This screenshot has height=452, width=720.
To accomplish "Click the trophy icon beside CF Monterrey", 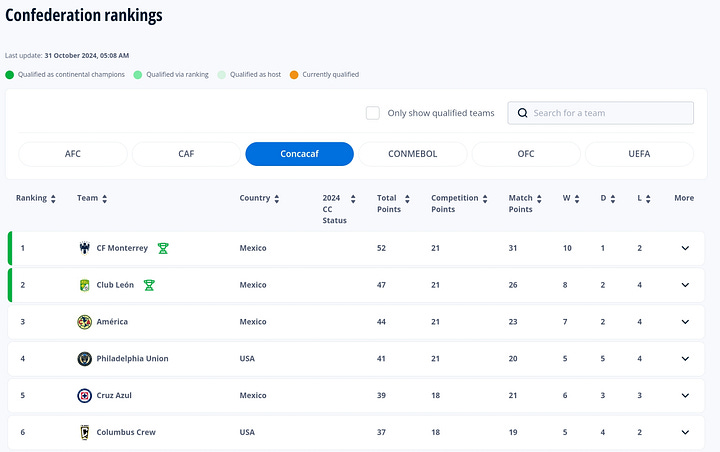I will 163,249.
